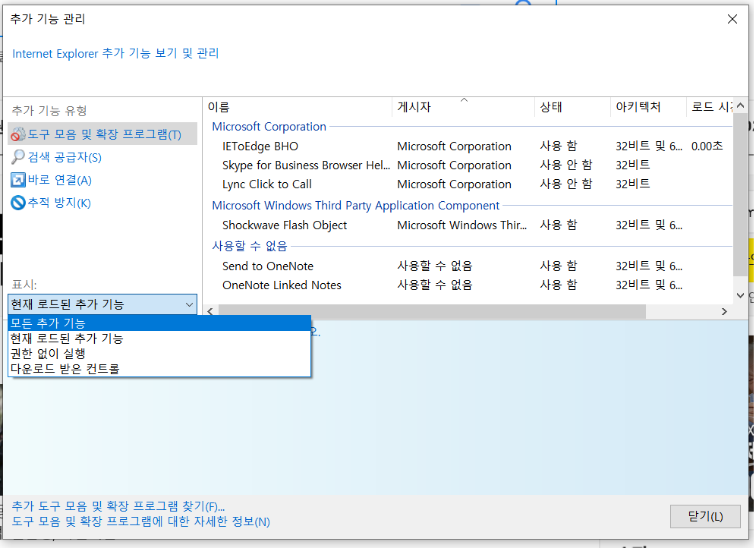
Task: Click the tracking protection blocked icon
Action: coord(18,203)
